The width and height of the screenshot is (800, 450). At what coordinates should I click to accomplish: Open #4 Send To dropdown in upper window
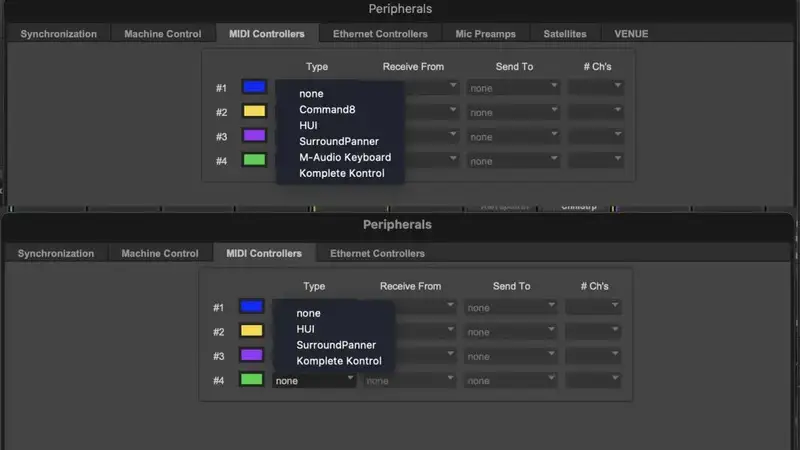pyautogui.click(x=513, y=161)
